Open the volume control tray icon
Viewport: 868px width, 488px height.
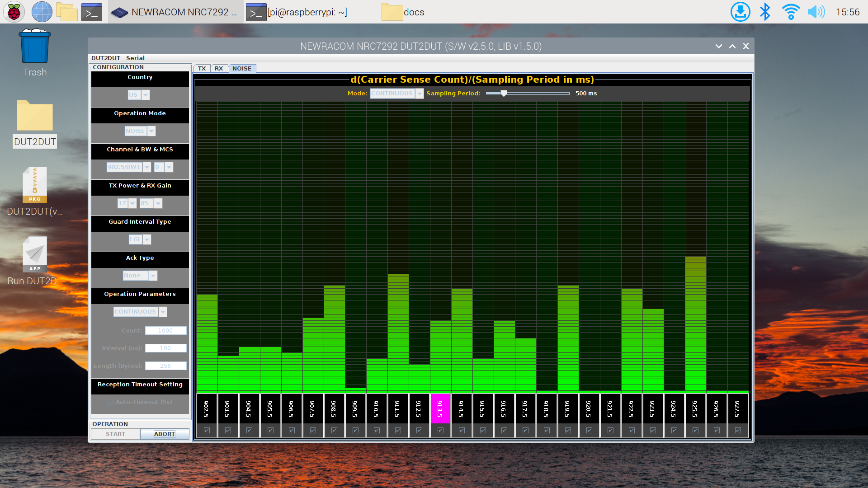[x=816, y=12]
